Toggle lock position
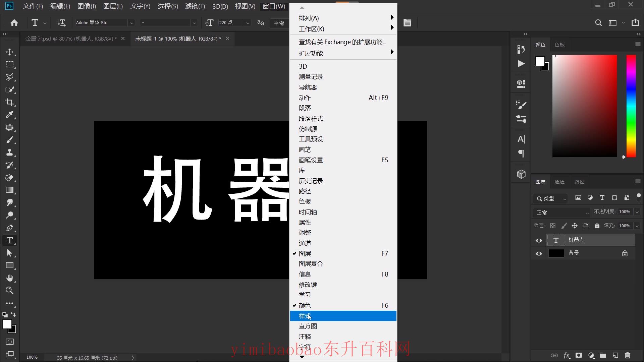 [575, 226]
